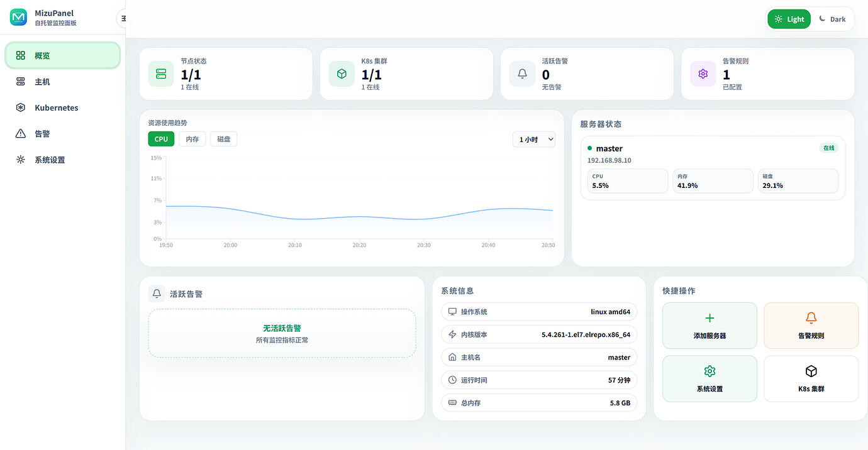Click the K8s 集群 quick action button
This screenshot has height=450, width=868.
tap(811, 378)
